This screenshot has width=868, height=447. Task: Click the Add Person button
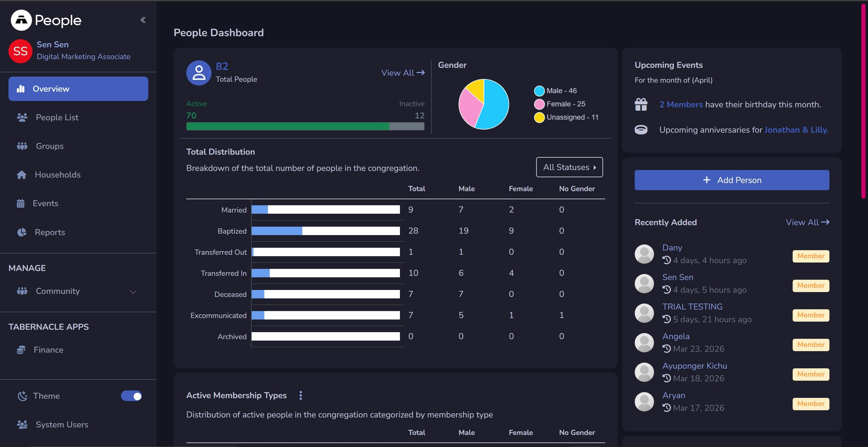(731, 180)
